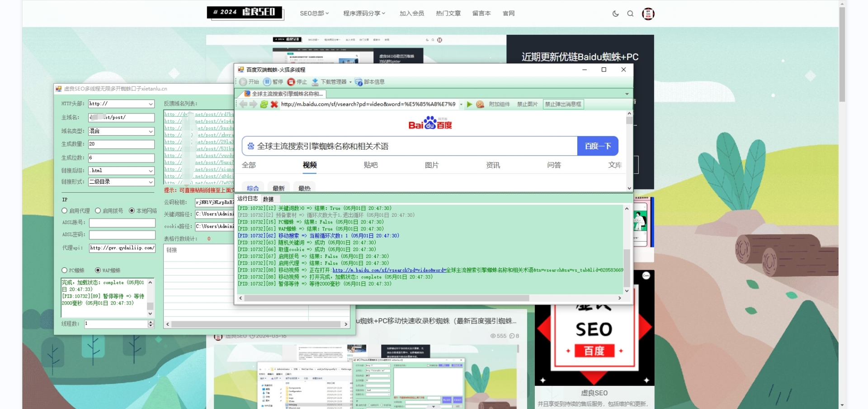Toggle 禁止图片 option
This screenshot has height=409, width=868.
click(x=527, y=104)
